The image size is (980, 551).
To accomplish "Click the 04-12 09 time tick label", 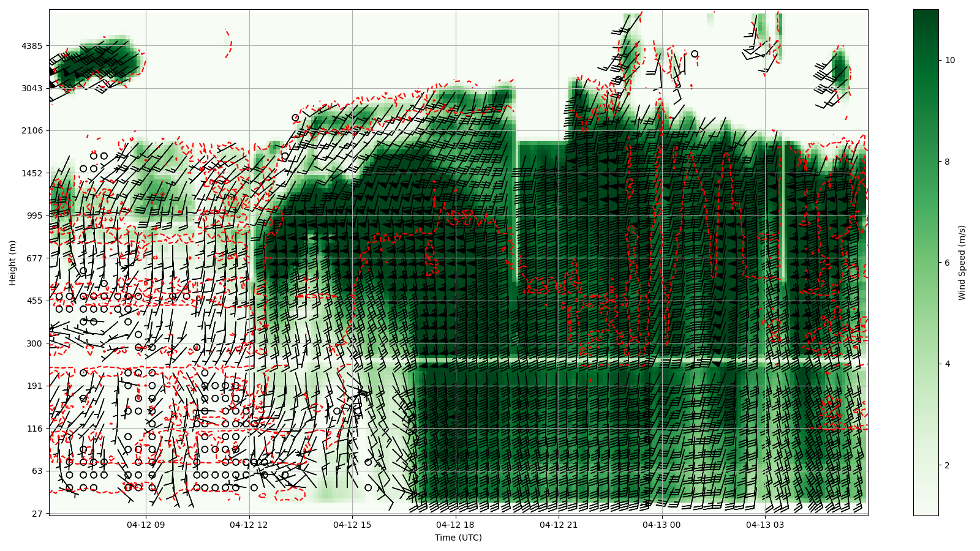I will tap(146, 525).
